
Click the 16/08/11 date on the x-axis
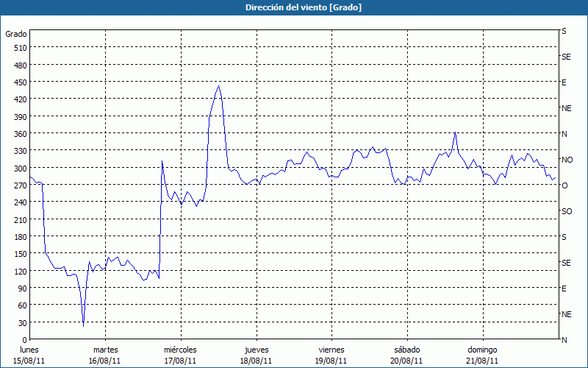pyautogui.click(x=105, y=361)
